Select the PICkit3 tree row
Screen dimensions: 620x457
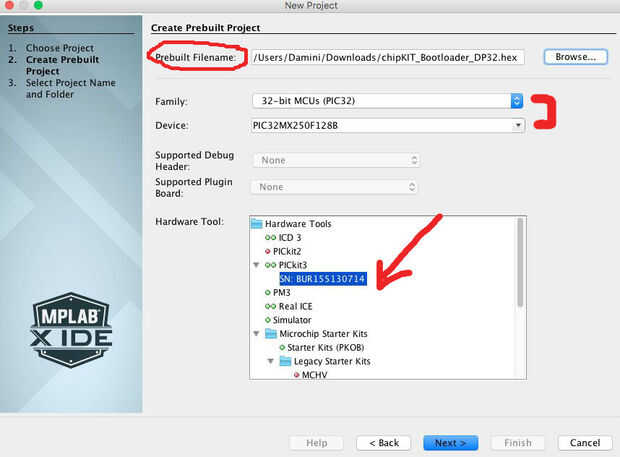(x=293, y=265)
